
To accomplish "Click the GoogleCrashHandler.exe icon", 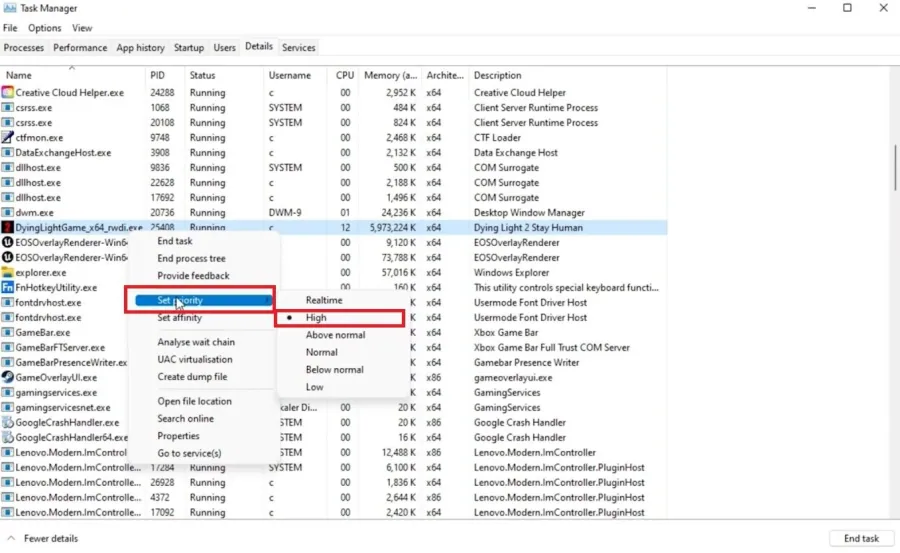I will pyautogui.click(x=7, y=422).
